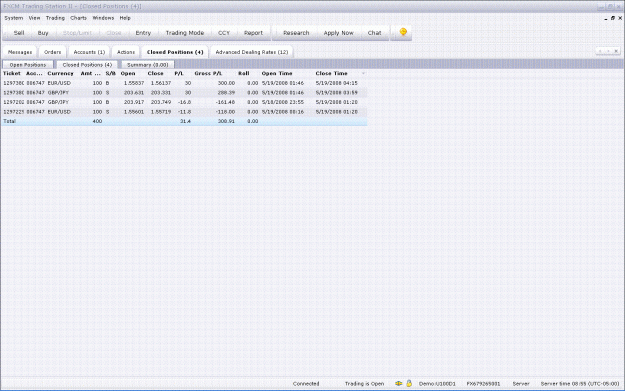Open the View menu
The width and height of the screenshot is (625, 391).
point(34,18)
